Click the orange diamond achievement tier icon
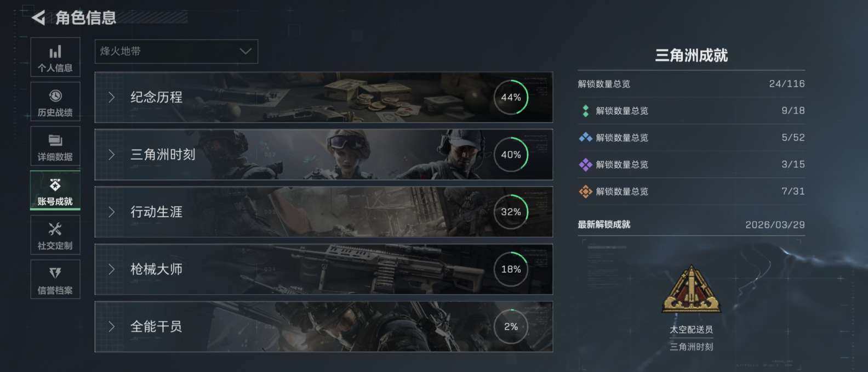This screenshot has height=372, width=868. (x=586, y=191)
